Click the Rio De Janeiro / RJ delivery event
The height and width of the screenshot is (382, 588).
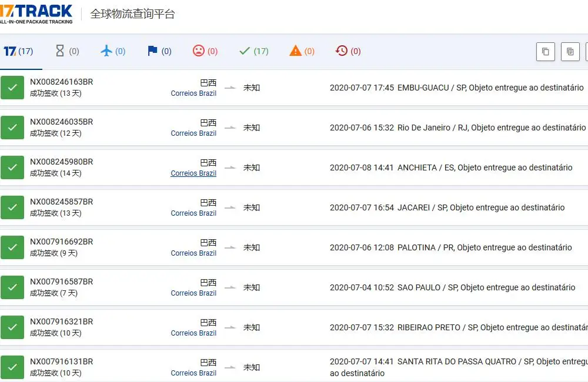coord(458,128)
